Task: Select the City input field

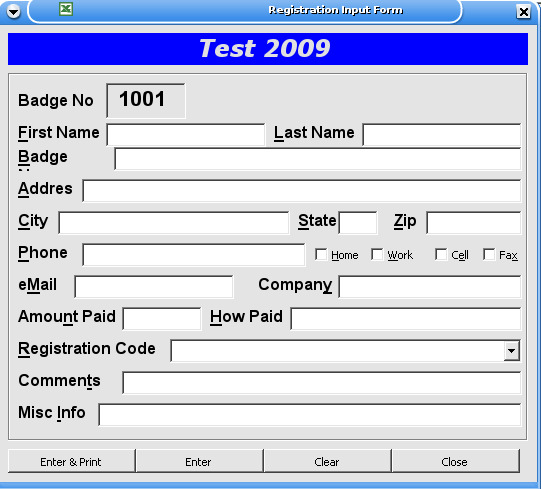Action: (174, 223)
